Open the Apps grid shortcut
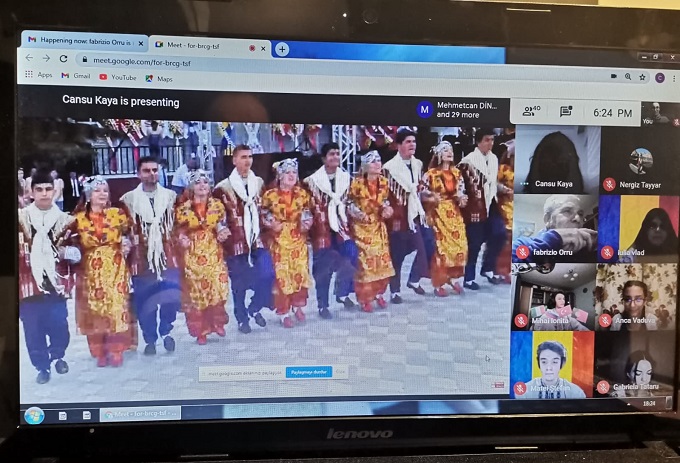This screenshot has width=680, height=463. [38, 76]
